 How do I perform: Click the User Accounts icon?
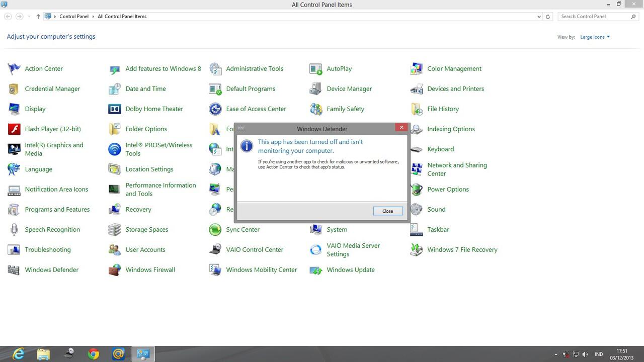[x=115, y=250]
